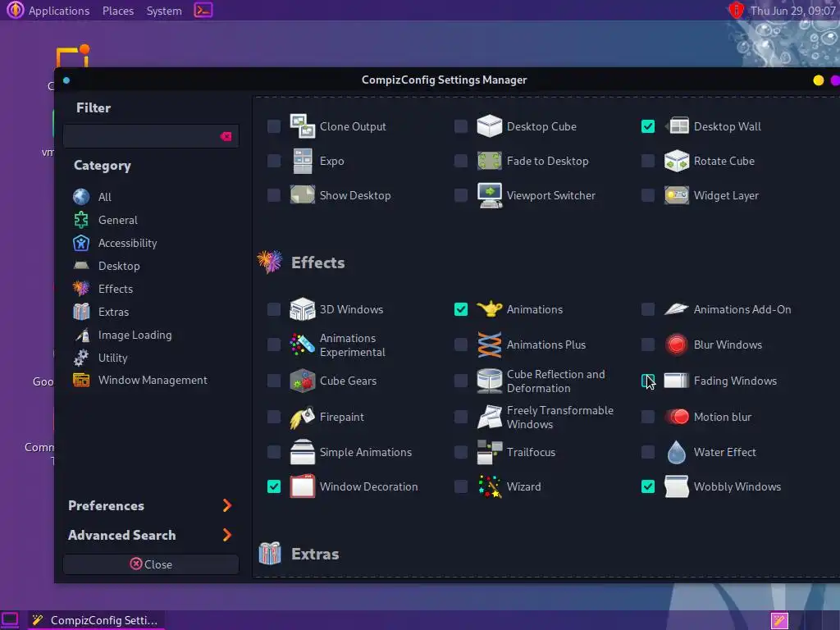Open the Desktop Wall plugin icon
This screenshot has width=840, height=630.
pyautogui.click(x=677, y=126)
